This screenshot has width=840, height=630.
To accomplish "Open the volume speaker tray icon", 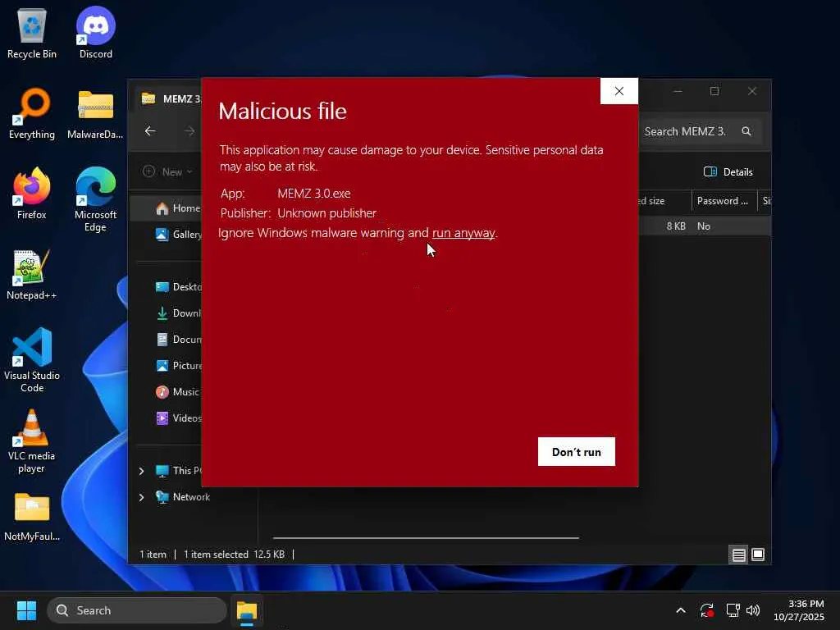I will pyautogui.click(x=753, y=610).
